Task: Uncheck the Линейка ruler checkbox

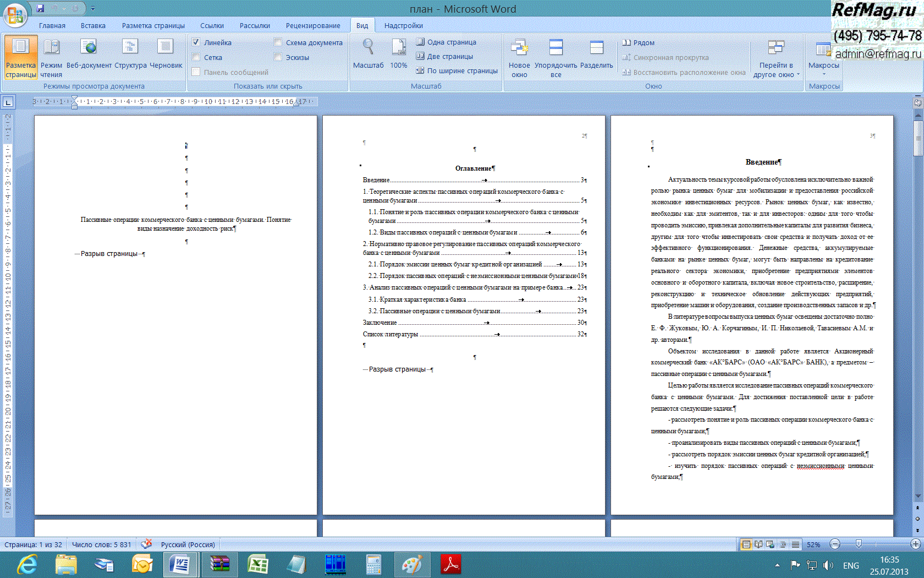Action: pyautogui.click(x=196, y=42)
